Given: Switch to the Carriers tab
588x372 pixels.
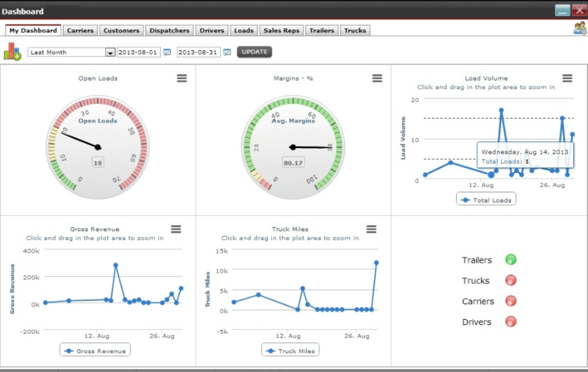Looking at the screenshot, I should 81,31.
